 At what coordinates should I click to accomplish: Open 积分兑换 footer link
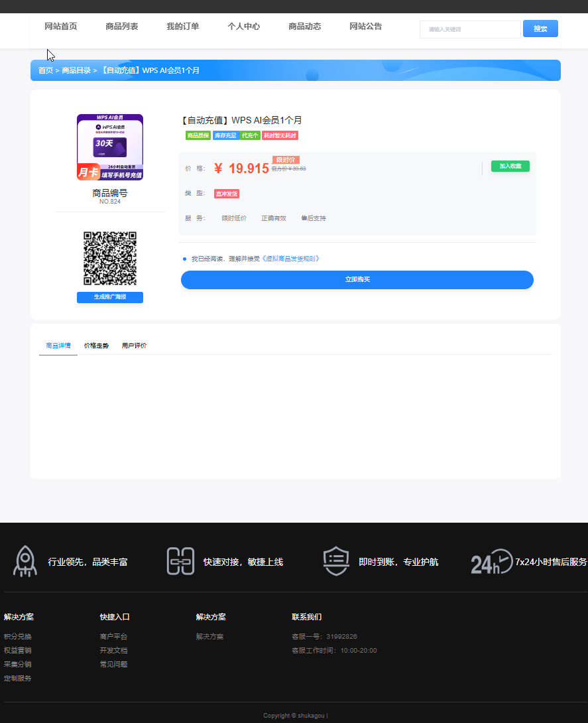point(17,636)
